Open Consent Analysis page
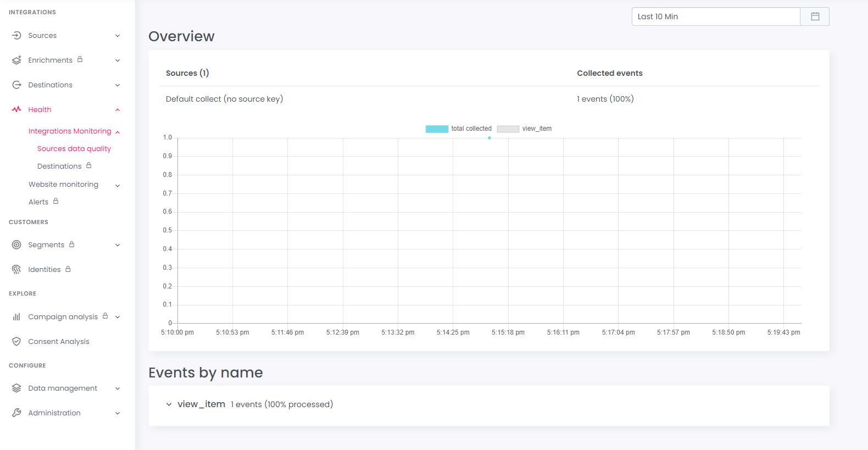The image size is (868, 450). point(59,342)
